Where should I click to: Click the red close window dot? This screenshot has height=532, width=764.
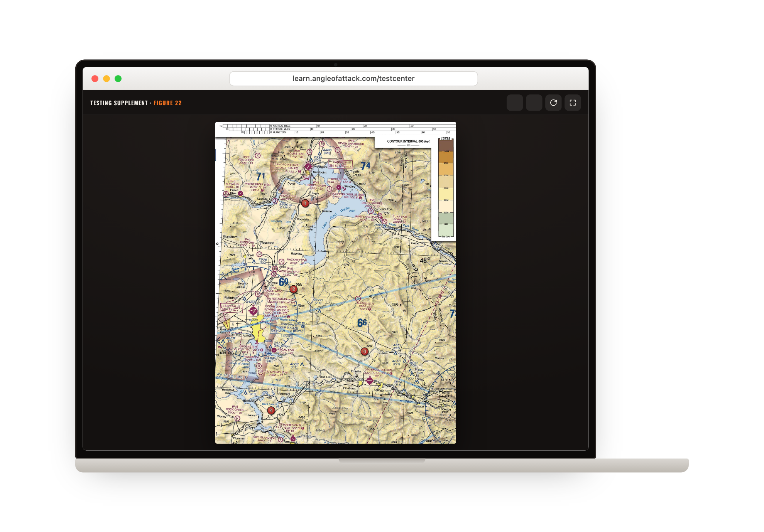click(95, 79)
